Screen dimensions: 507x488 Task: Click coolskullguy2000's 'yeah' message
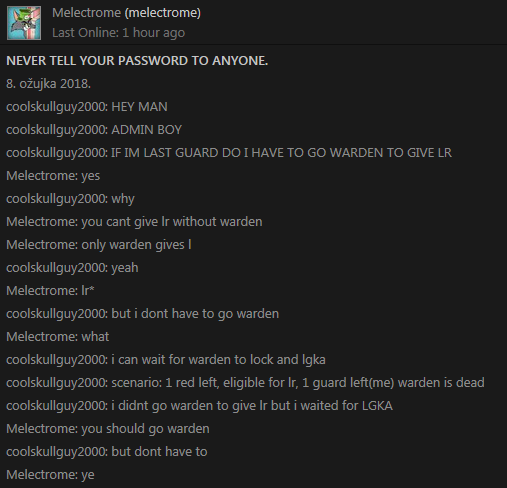pyautogui.click(x=72, y=268)
